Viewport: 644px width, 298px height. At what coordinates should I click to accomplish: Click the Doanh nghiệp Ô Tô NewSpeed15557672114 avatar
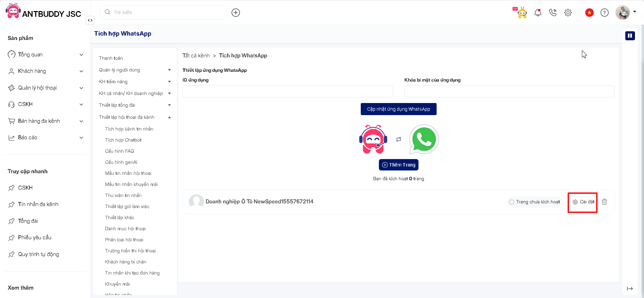pyautogui.click(x=196, y=201)
